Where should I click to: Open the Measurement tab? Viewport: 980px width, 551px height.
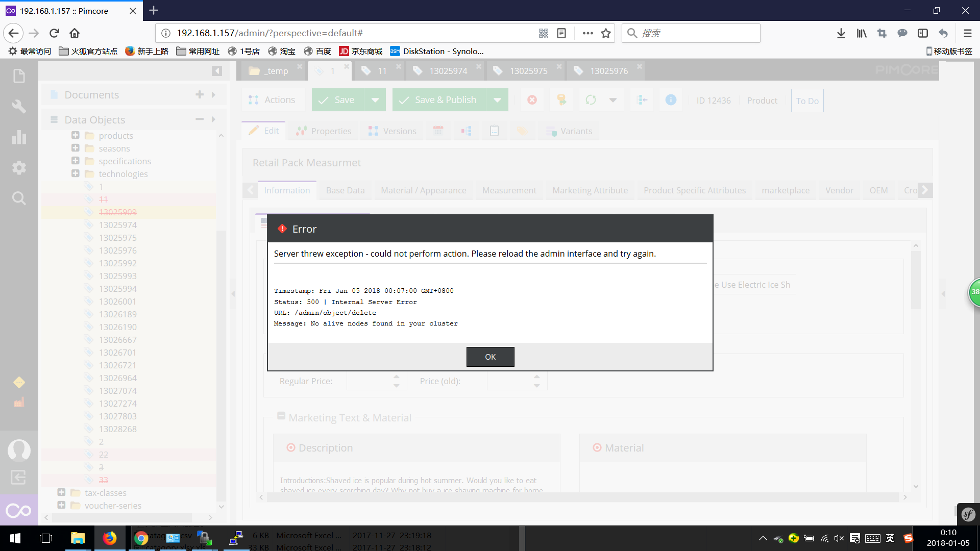[x=509, y=190]
